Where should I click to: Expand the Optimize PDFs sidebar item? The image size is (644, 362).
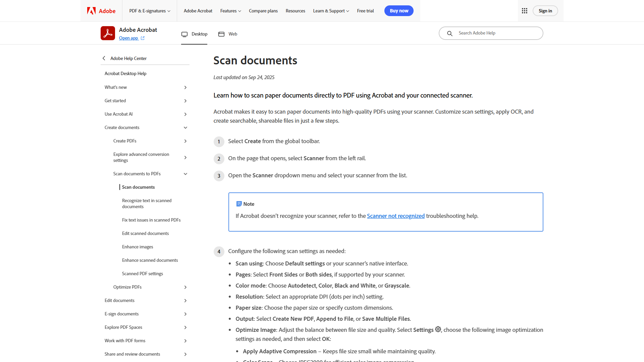(x=185, y=287)
